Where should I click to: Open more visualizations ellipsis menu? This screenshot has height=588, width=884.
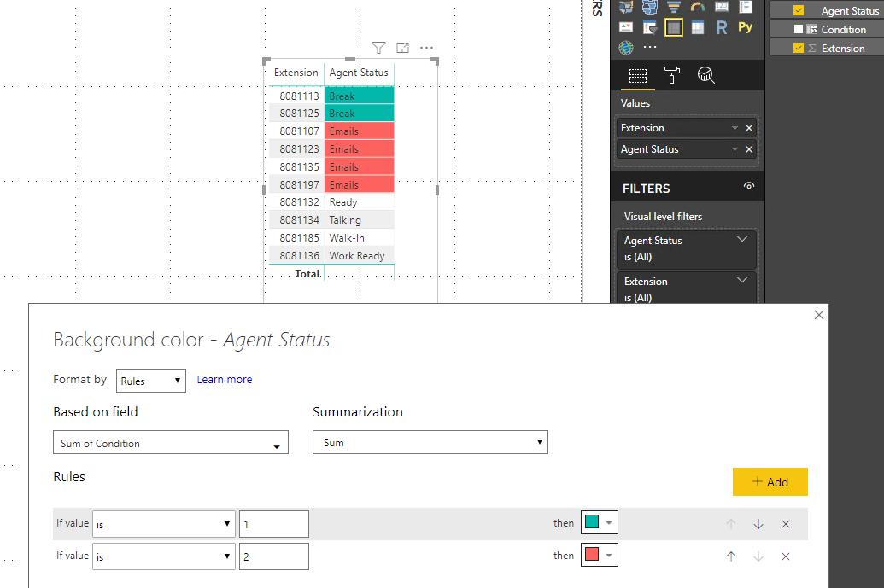pos(649,47)
